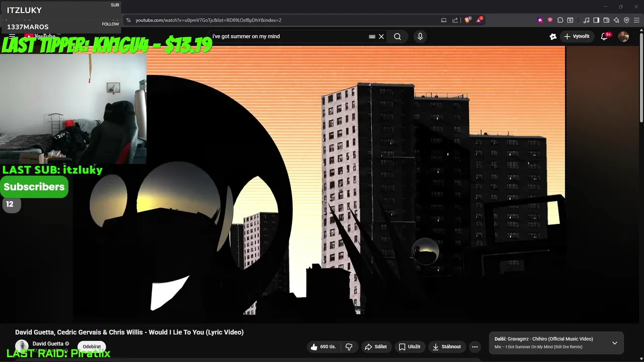The image size is (644, 362).
Task: Click the tab search window icon
Action: pyautogui.click(x=570, y=20)
